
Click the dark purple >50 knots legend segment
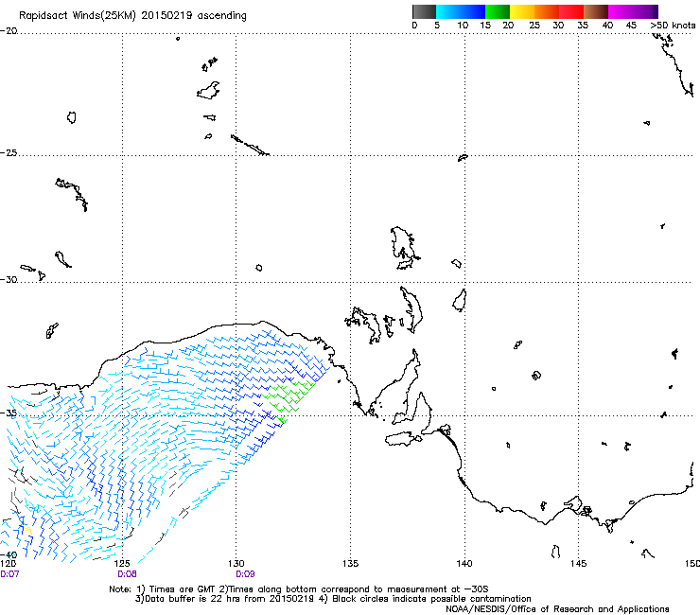click(x=656, y=11)
